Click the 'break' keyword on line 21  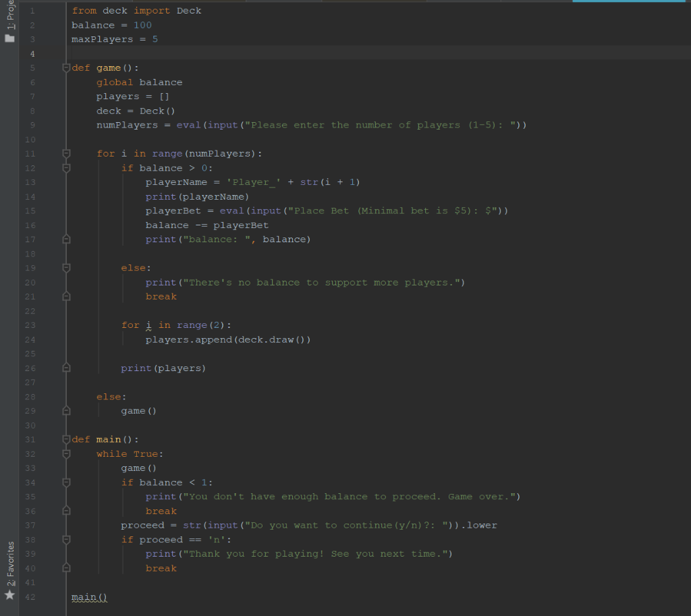click(x=161, y=297)
